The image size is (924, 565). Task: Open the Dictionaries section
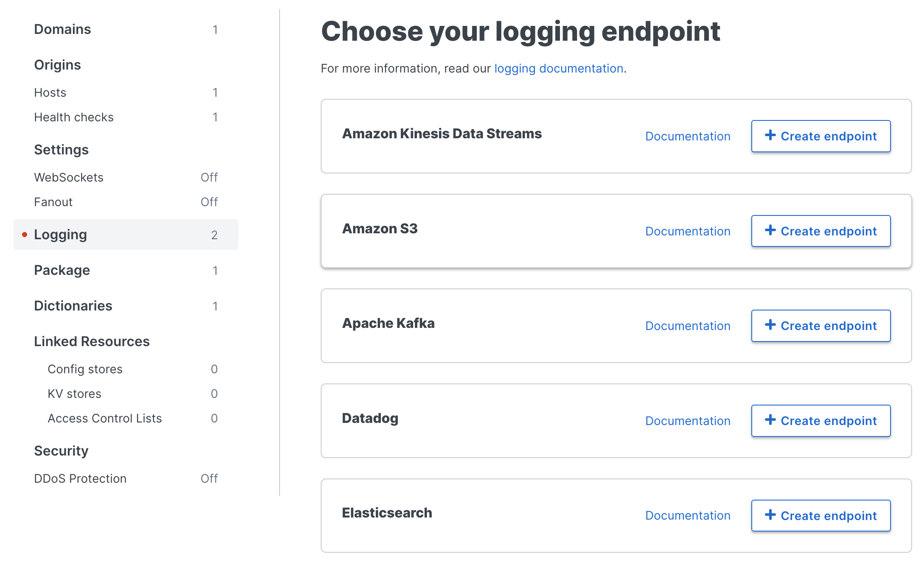(73, 305)
